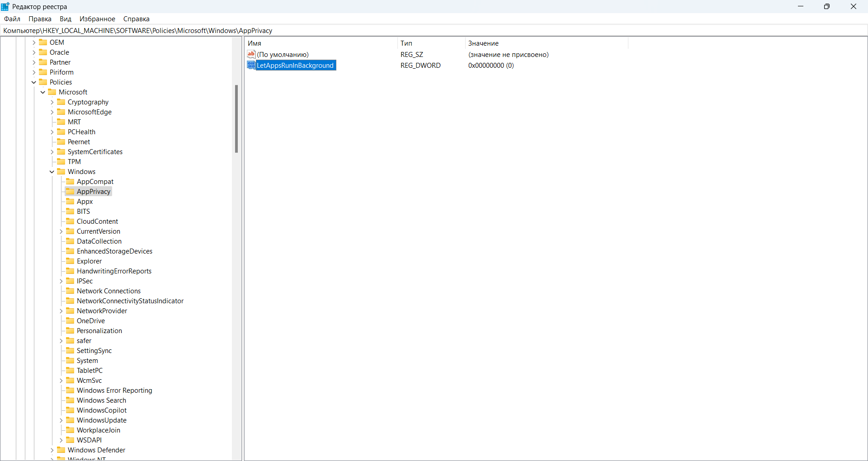
Task: Click the Windows Defender folder icon
Action: coord(61,450)
